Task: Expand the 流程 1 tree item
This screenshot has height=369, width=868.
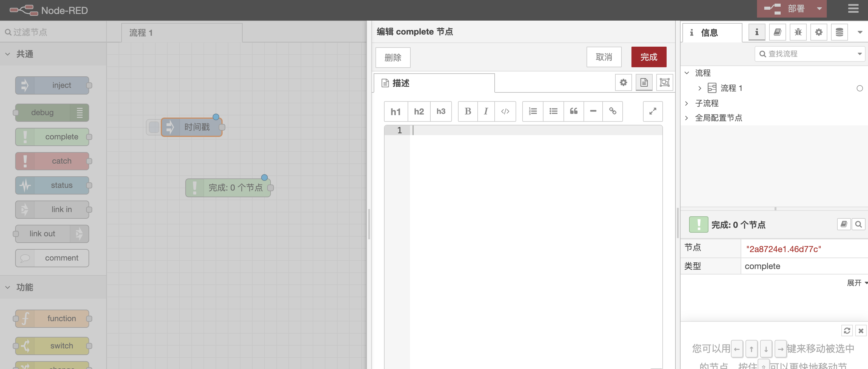Action: click(x=699, y=88)
